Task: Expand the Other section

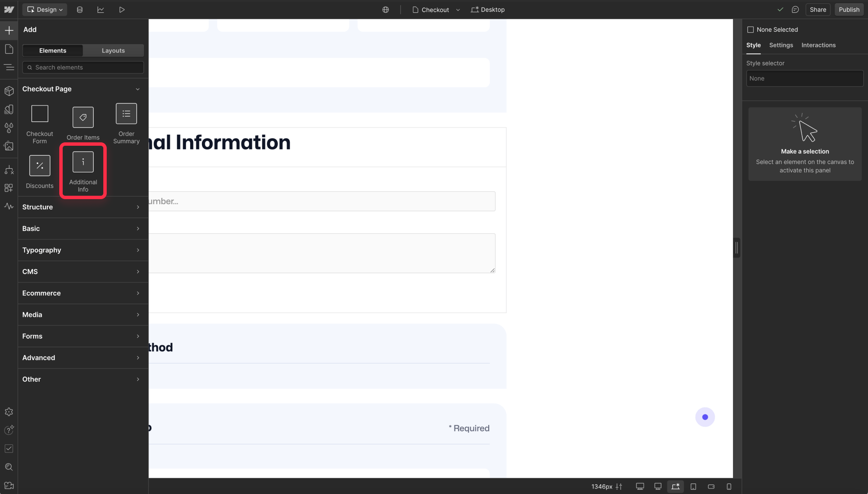Action: 83,379
